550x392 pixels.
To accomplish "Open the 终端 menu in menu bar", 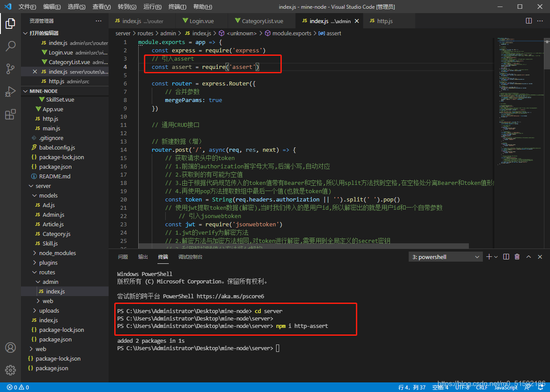I will (177, 7).
